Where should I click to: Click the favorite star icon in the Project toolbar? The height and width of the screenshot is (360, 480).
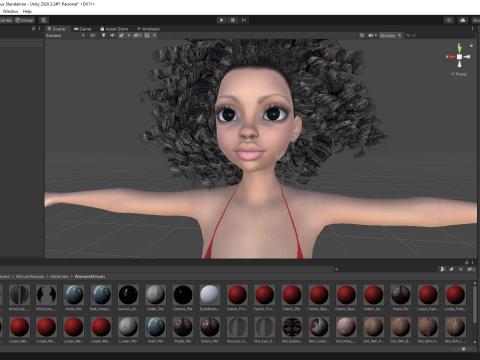tap(461, 269)
